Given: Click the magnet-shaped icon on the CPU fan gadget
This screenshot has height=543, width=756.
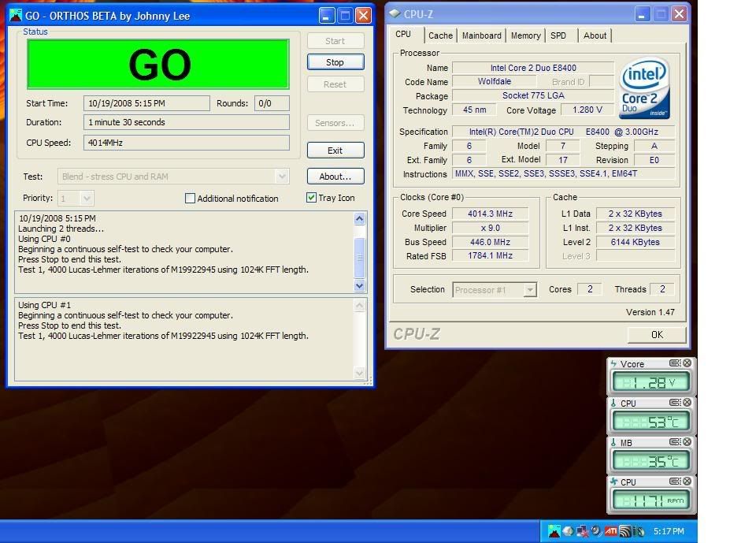Looking at the screenshot, I should (675, 482).
